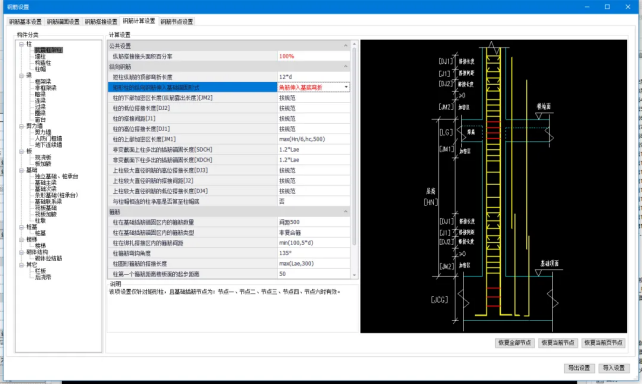The height and width of the screenshot is (384, 642).
Task: Click the 导出设置 button
Action: pos(579,368)
